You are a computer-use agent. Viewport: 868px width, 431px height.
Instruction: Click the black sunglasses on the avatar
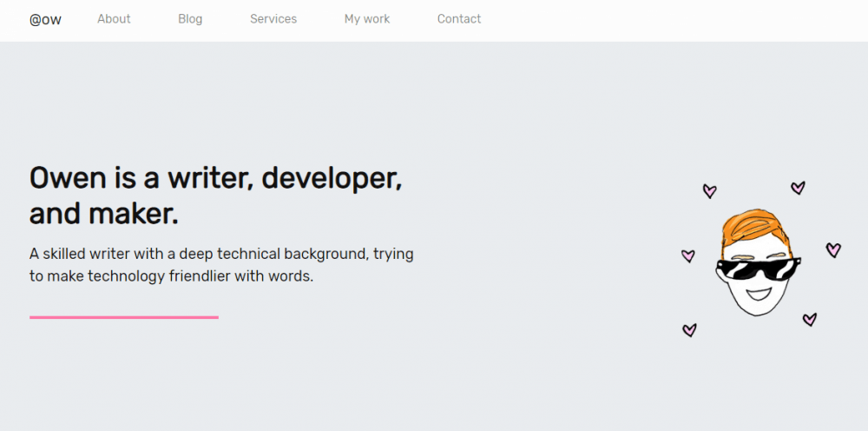coord(757,269)
